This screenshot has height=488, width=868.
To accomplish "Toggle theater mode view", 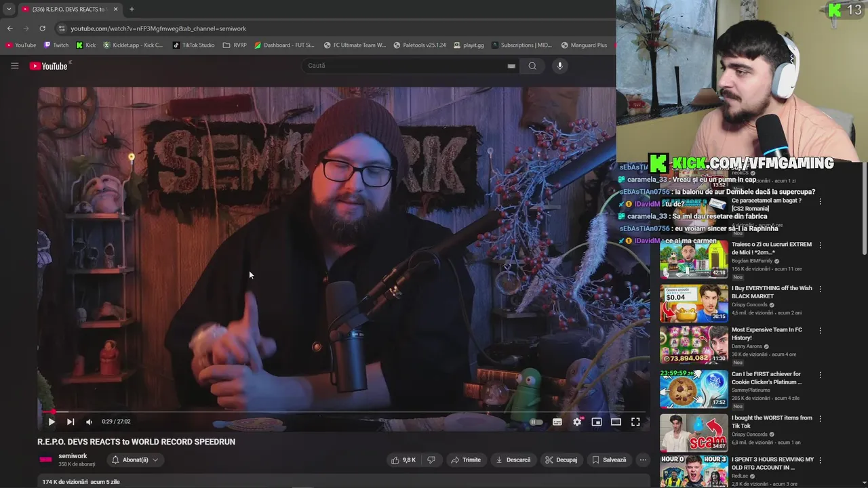I will click(x=616, y=422).
